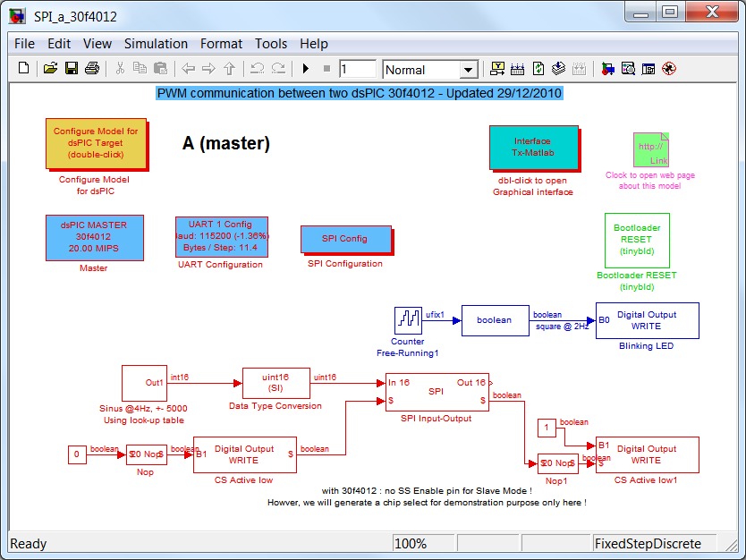Click the Redo icon
The image size is (746, 560).
278,69
